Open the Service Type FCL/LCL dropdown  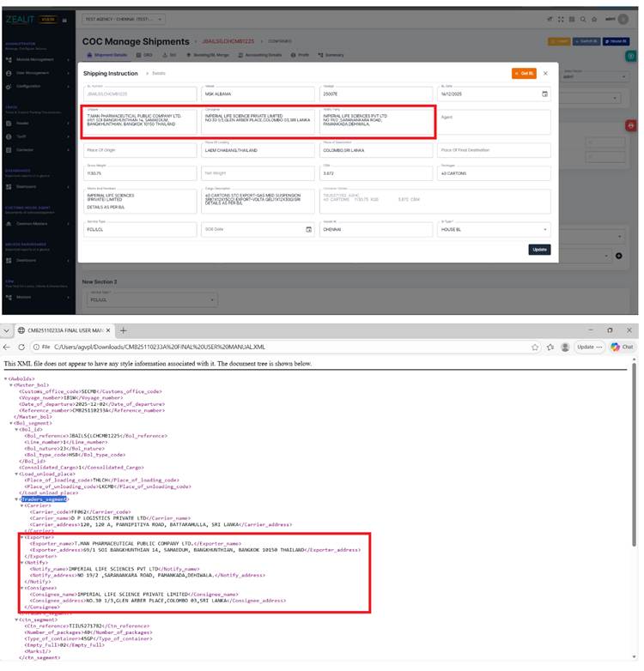click(139, 229)
